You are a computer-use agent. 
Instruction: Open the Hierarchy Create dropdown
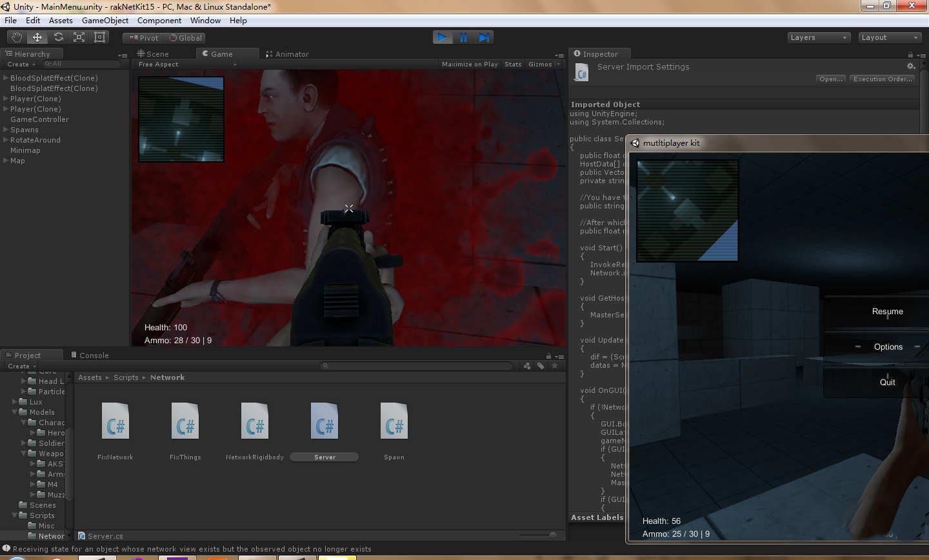(x=21, y=65)
